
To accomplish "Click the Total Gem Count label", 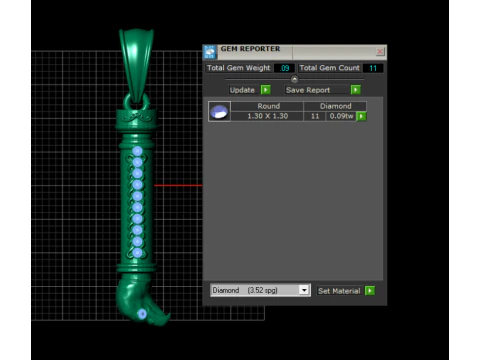I will coord(329,68).
